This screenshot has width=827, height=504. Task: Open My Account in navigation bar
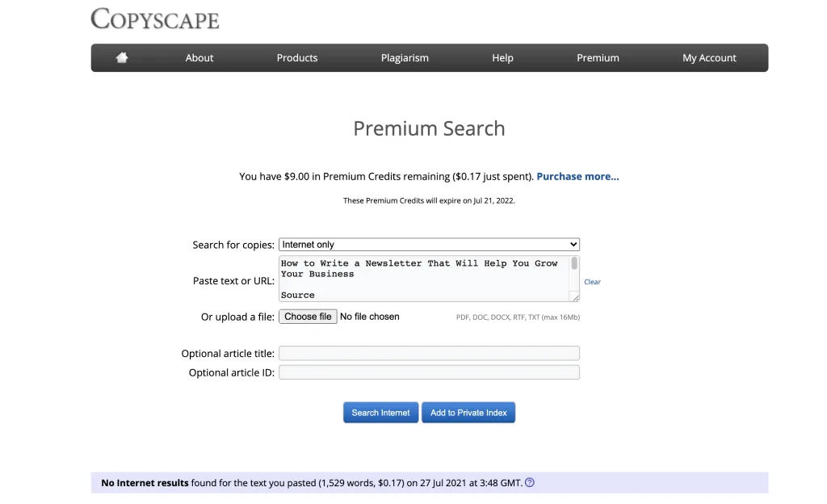coord(709,58)
